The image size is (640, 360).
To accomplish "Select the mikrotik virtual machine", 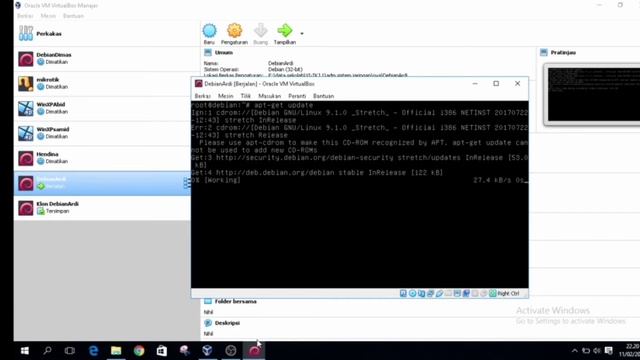I will [x=107, y=83].
